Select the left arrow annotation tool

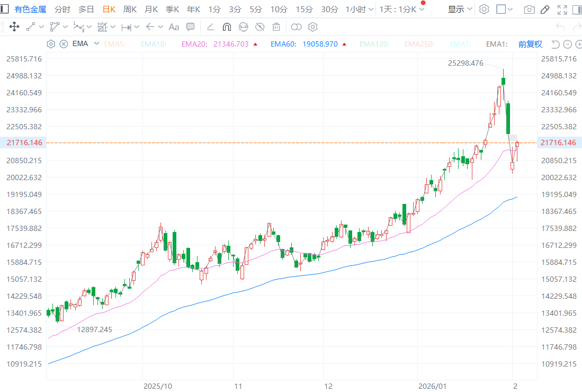(x=150, y=26)
